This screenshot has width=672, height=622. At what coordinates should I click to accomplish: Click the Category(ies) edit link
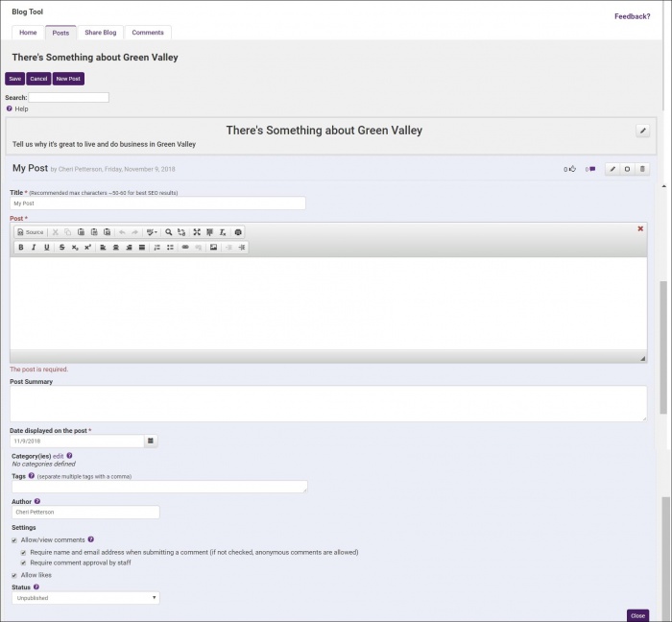58,456
